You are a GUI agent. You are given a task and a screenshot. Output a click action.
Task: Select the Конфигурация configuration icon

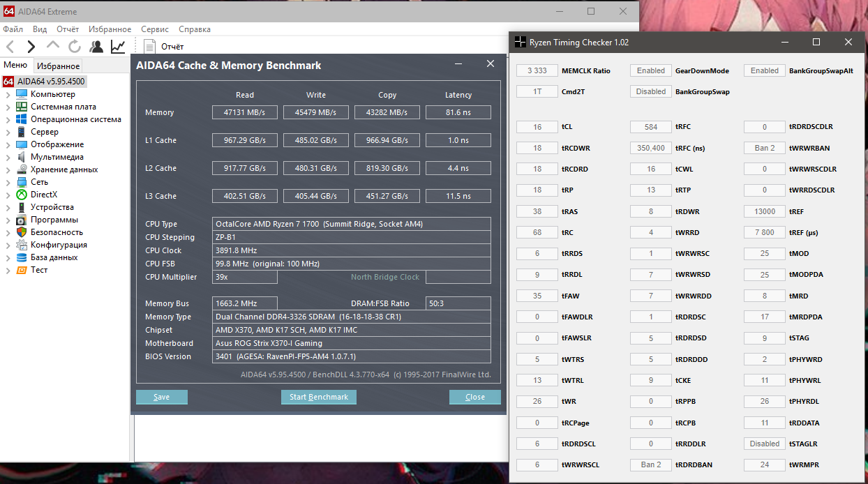pyautogui.click(x=22, y=245)
